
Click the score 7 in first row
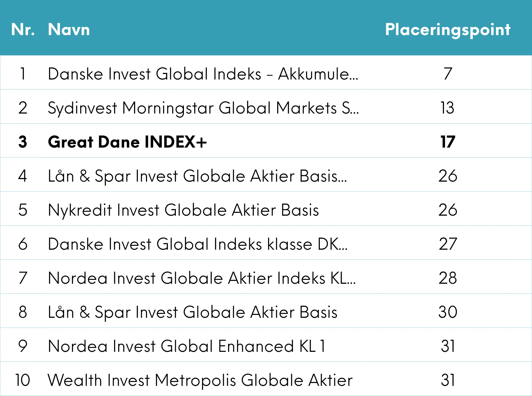[448, 74]
